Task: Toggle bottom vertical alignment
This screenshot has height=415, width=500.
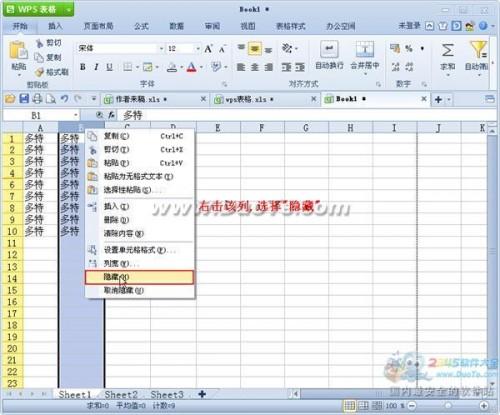Action: coord(268,49)
